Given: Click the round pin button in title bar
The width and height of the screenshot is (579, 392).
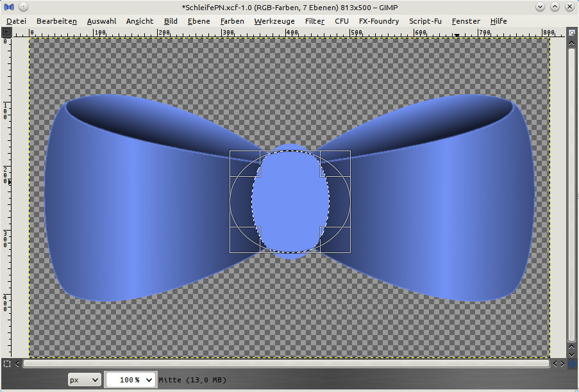Looking at the screenshot, I should pos(23,6).
